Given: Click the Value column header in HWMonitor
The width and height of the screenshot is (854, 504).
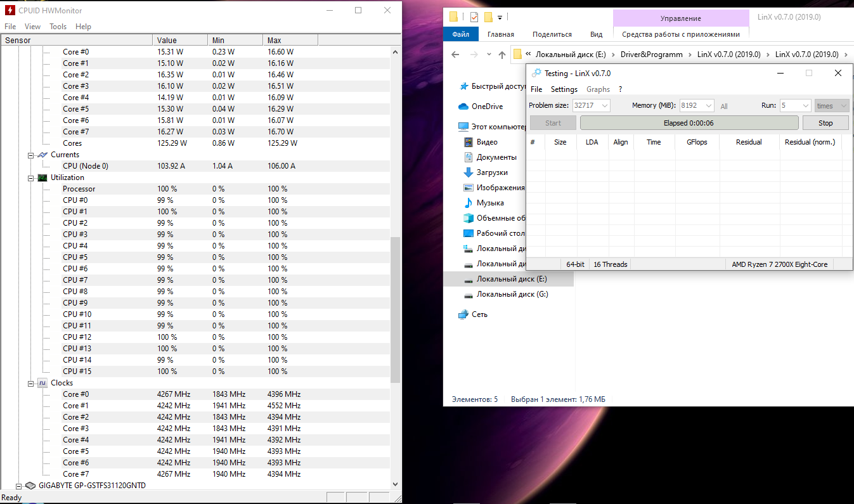Looking at the screenshot, I should (180, 40).
